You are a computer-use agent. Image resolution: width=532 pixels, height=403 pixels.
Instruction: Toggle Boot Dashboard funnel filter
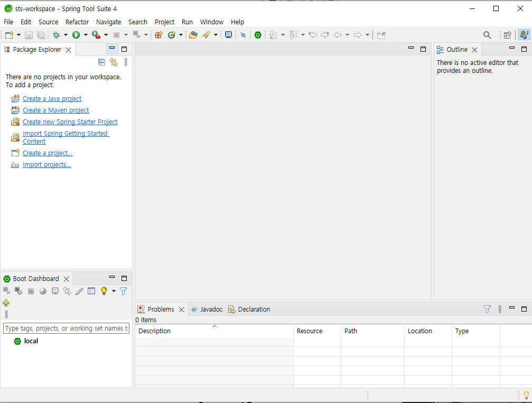(x=124, y=291)
